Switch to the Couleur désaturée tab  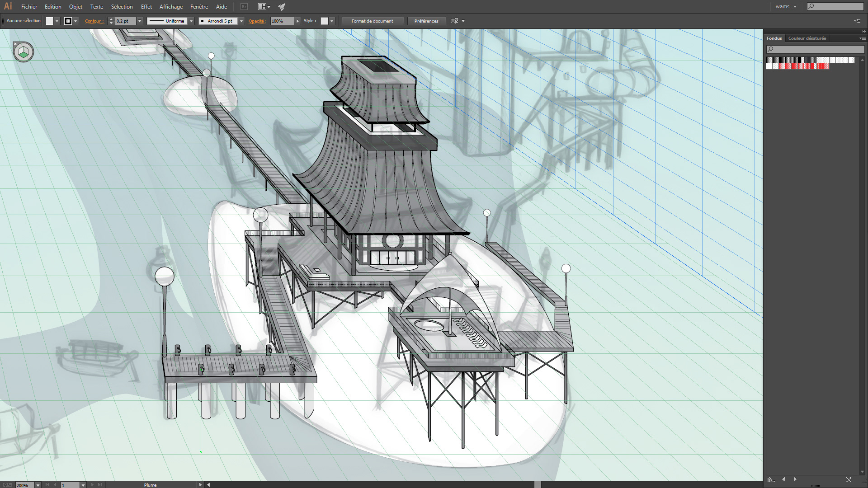tap(807, 38)
